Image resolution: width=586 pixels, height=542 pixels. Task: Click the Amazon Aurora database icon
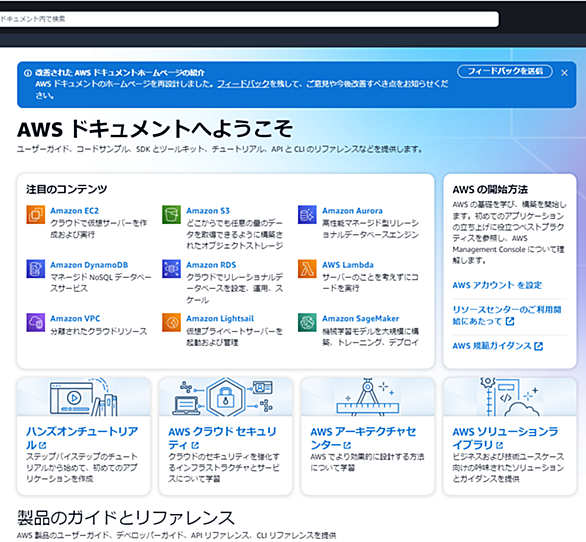pos(307,215)
